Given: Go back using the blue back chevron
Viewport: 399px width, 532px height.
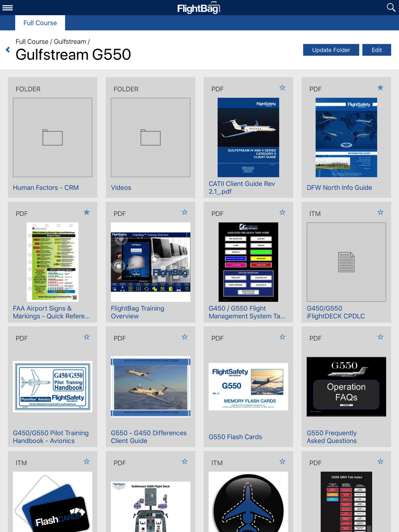Looking at the screenshot, I should click(x=8, y=50).
